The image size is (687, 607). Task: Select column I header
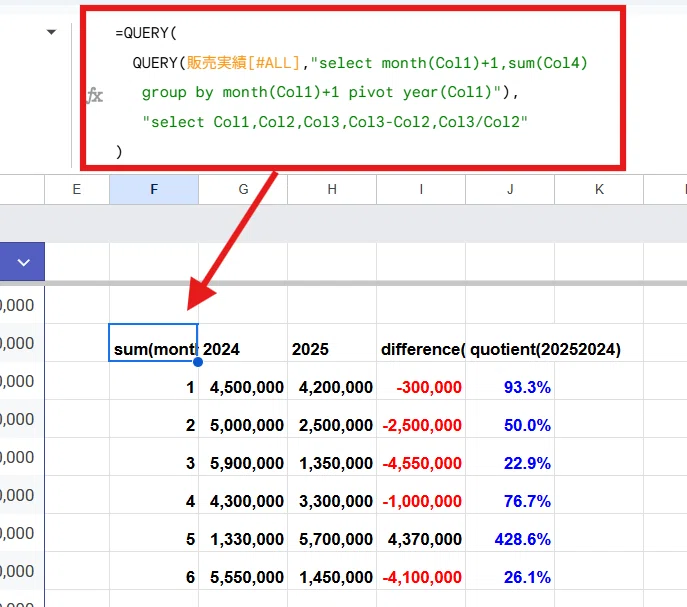[x=421, y=189]
